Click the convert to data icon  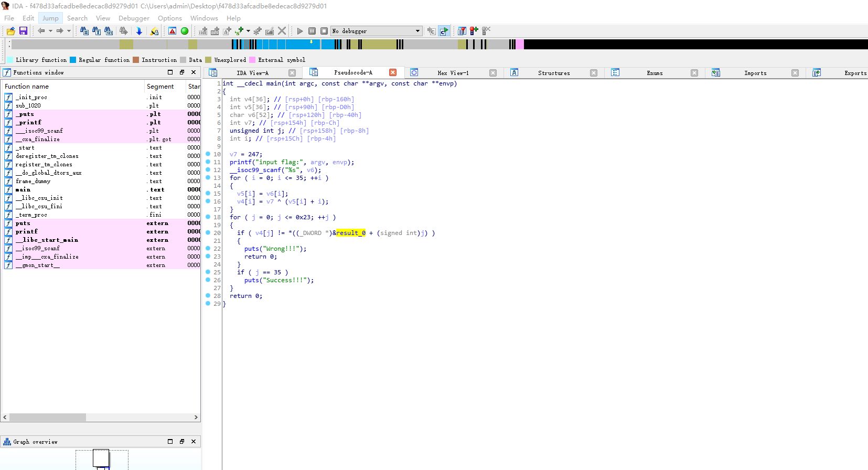(215, 31)
